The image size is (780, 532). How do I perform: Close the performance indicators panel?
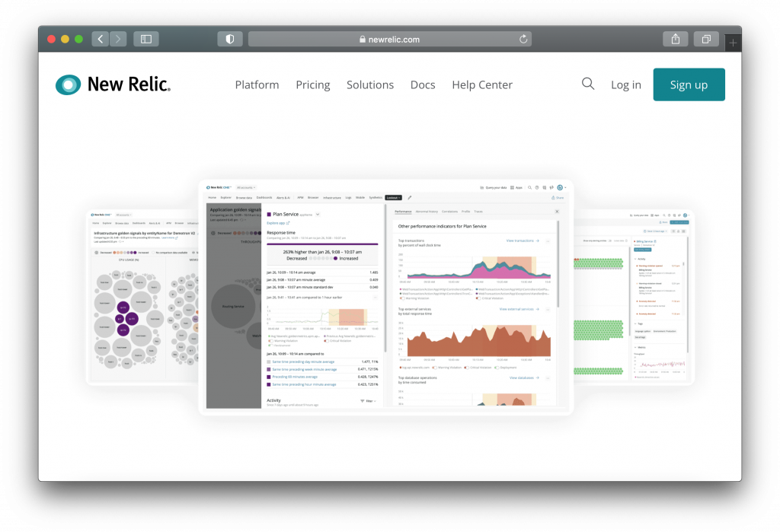(557, 212)
